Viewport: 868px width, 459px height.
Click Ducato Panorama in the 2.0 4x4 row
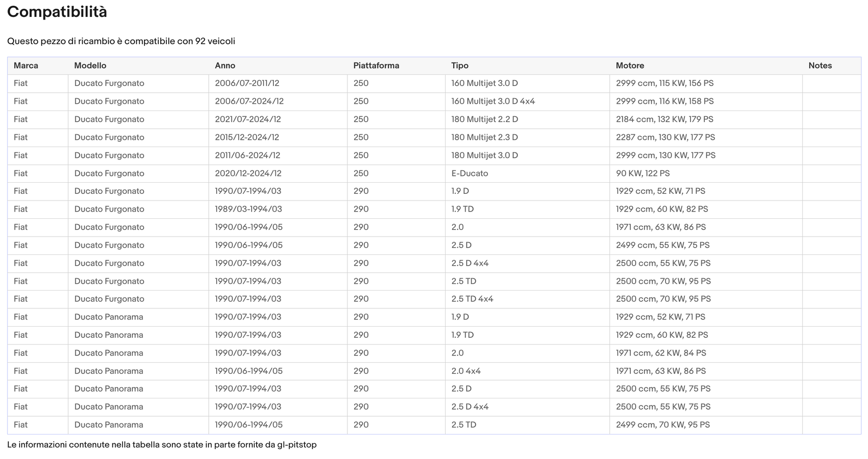click(x=109, y=371)
